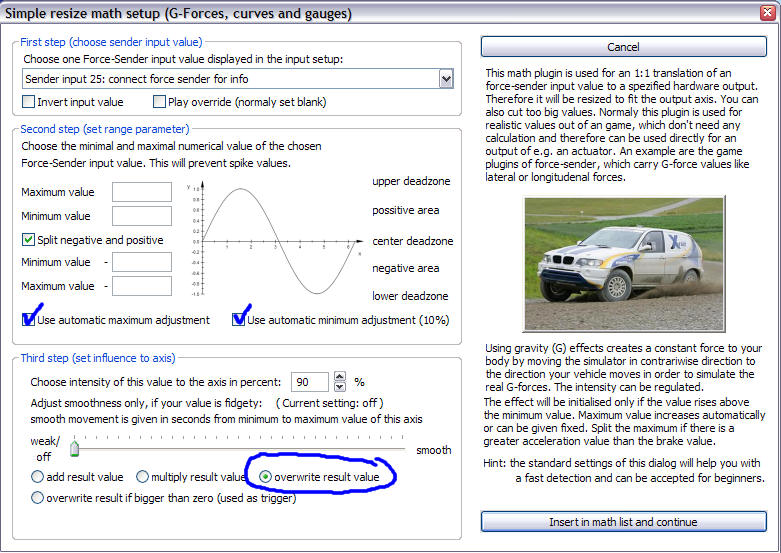781x553 pixels.
Task: Click the 'upper deadzone' label
Action: click(x=411, y=181)
